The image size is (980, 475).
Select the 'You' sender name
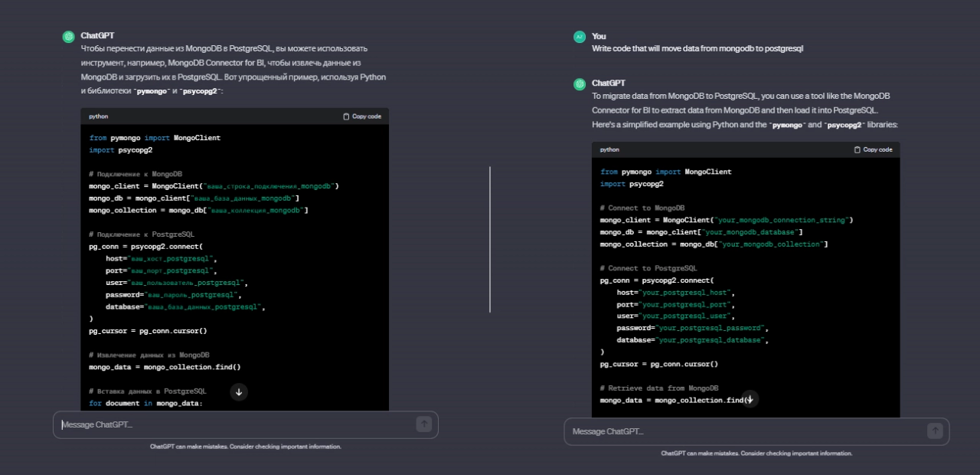pos(599,36)
